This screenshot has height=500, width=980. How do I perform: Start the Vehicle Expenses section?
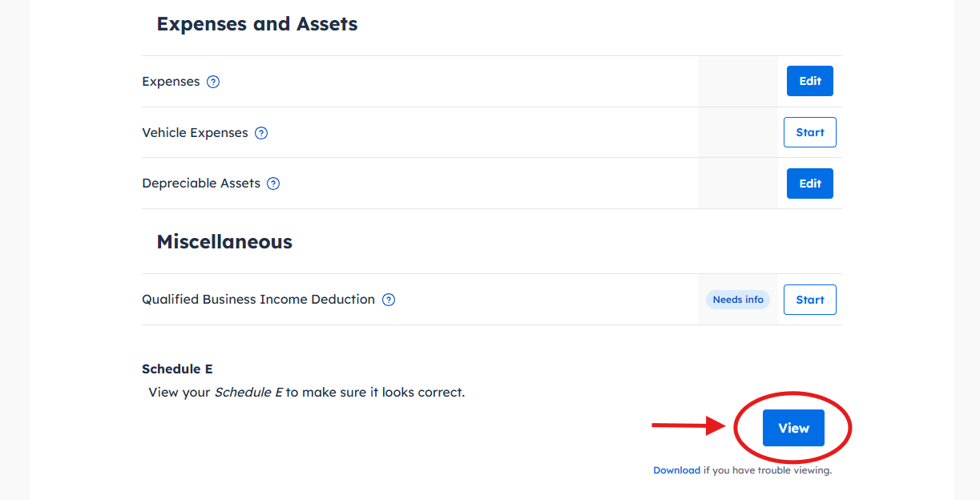click(810, 132)
